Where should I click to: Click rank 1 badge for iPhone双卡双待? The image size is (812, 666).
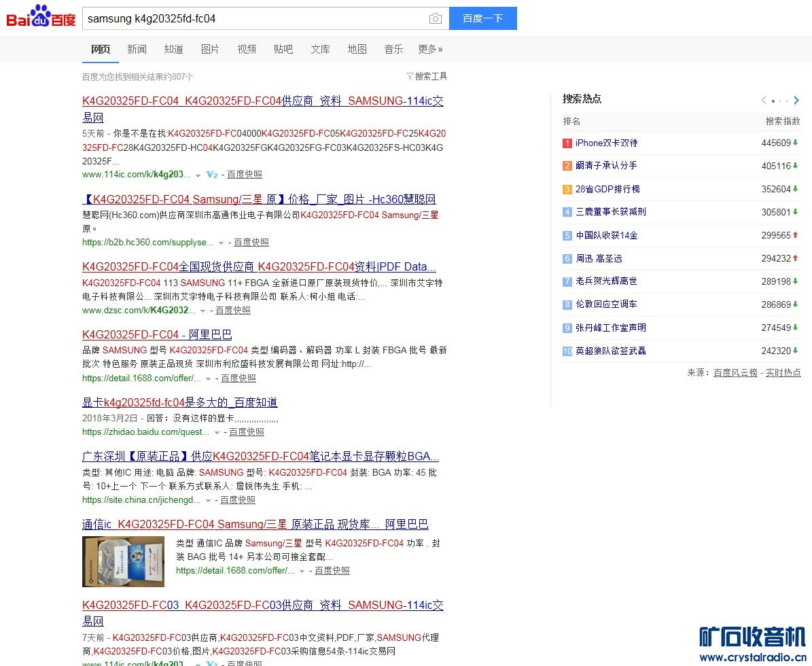point(567,143)
